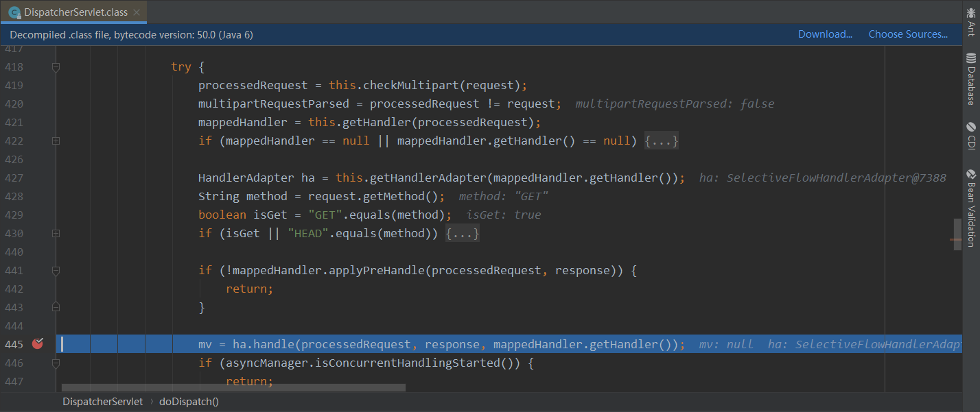This screenshot has width=980, height=412.
Task: Collapse the try block at line 418
Action: (x=56, y=67)
